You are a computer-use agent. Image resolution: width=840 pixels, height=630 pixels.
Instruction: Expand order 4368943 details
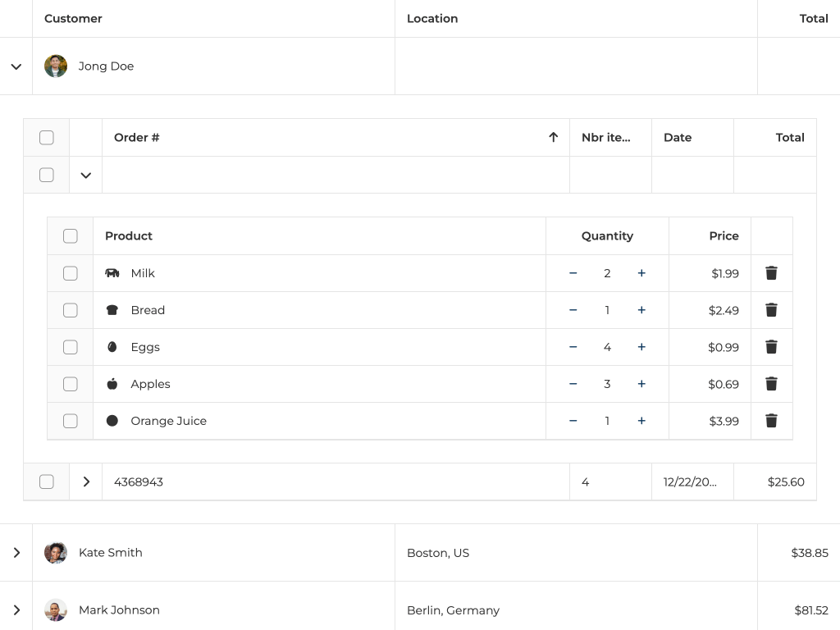click(x=86, y=482)
